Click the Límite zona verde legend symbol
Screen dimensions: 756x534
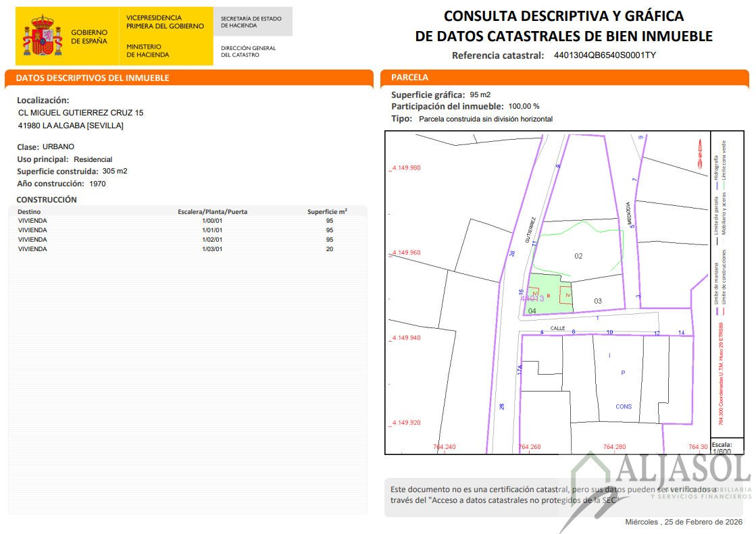coord(724,182)
